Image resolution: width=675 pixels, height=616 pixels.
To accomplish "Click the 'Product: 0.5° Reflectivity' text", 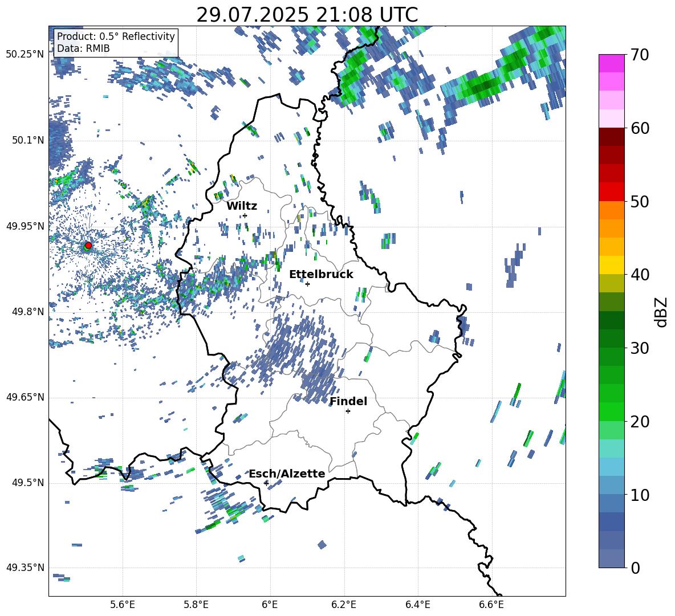I will pos(116,36).
